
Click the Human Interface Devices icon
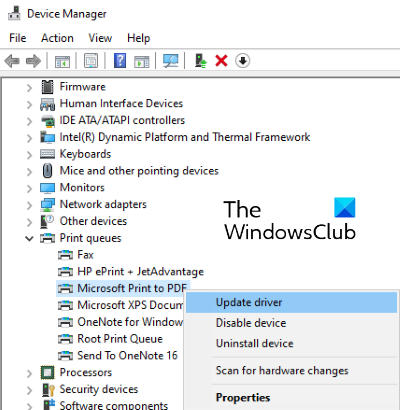[x=47, y=104]
